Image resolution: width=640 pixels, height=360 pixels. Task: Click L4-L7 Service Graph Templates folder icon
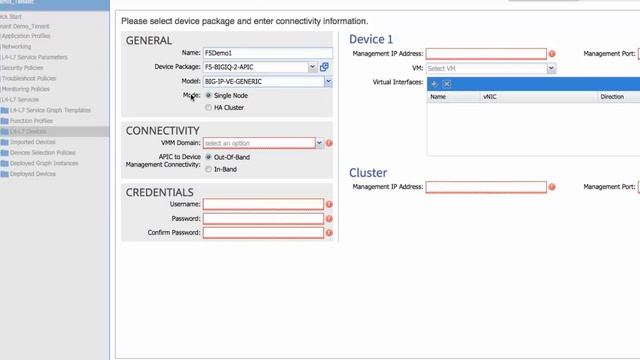click(x=4, y=110)
